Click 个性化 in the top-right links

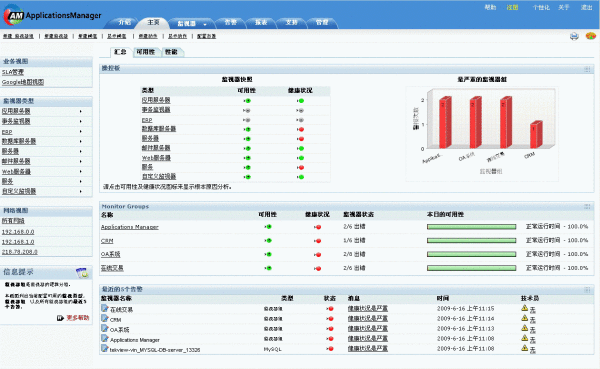(541, 7)
